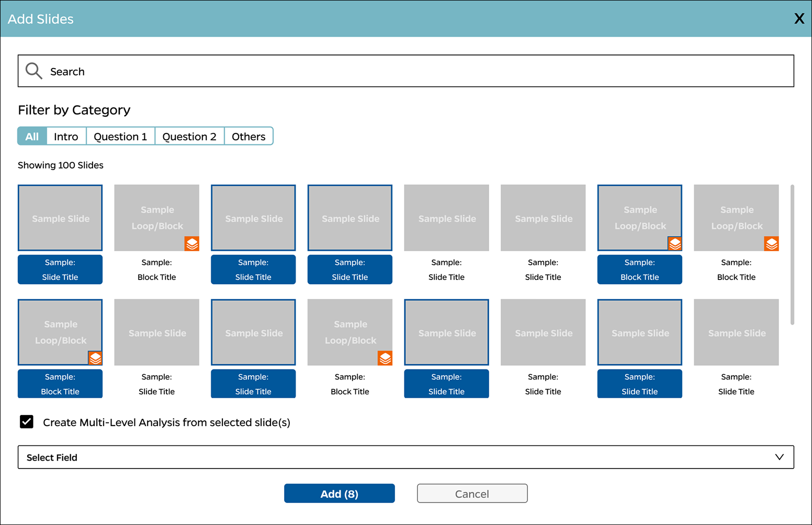Deselect the selected Loop/Block thumbnail in top row

tap(640, 218)
